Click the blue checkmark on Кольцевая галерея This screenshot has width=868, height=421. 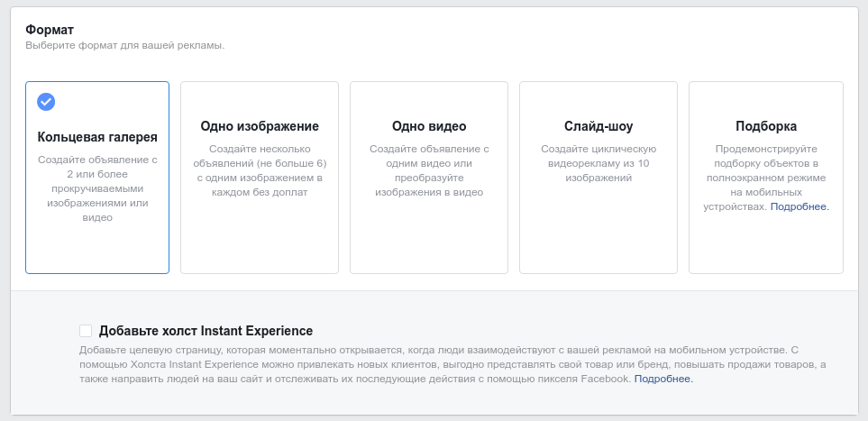pos(46,101)
